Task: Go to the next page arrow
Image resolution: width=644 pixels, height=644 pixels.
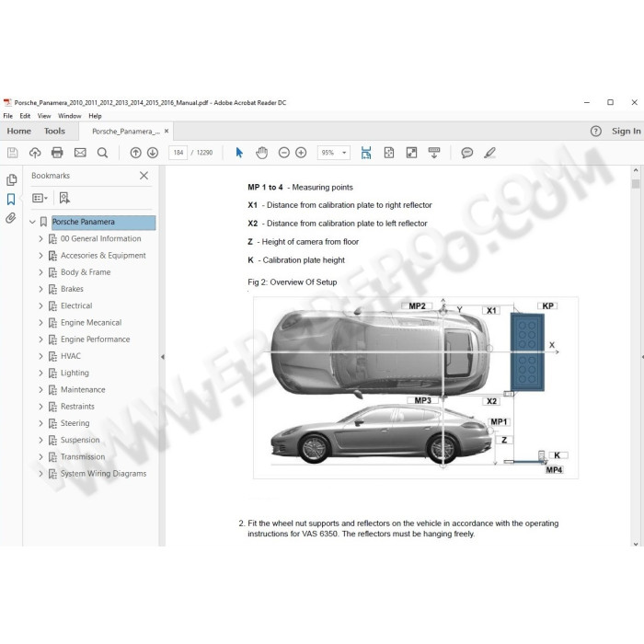Action: [153, 153]
